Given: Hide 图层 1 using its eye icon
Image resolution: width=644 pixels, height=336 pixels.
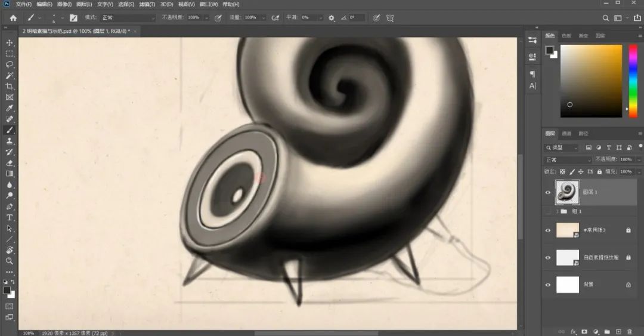Looking at the screenshot, I should tap(548, 192).
